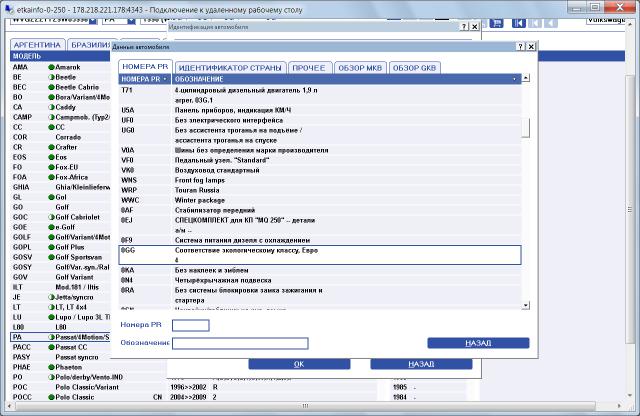Click the remote desktop icon in the title bar
This screenshot has width=640, height=416.
pyautogui.click(x=9, y=9)
